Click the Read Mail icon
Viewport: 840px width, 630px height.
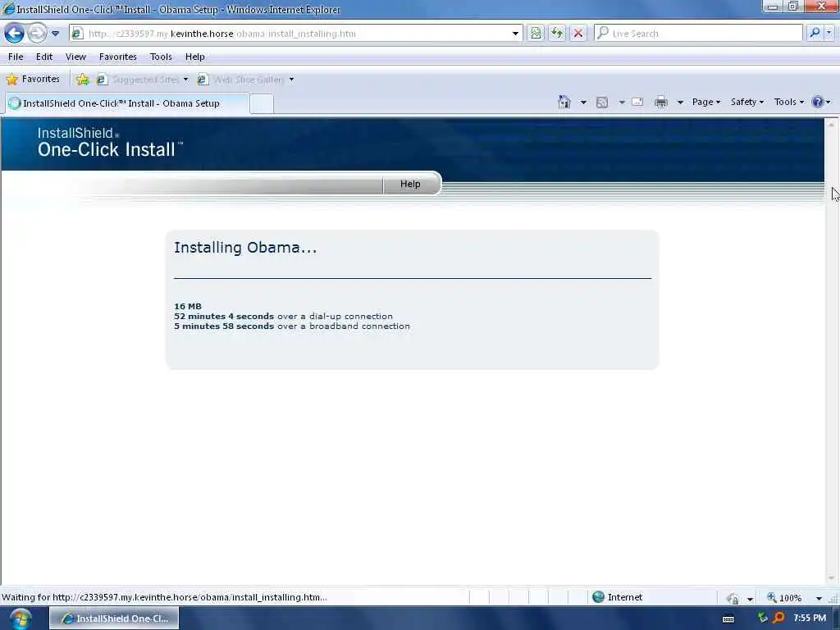[x=637, y=102]
